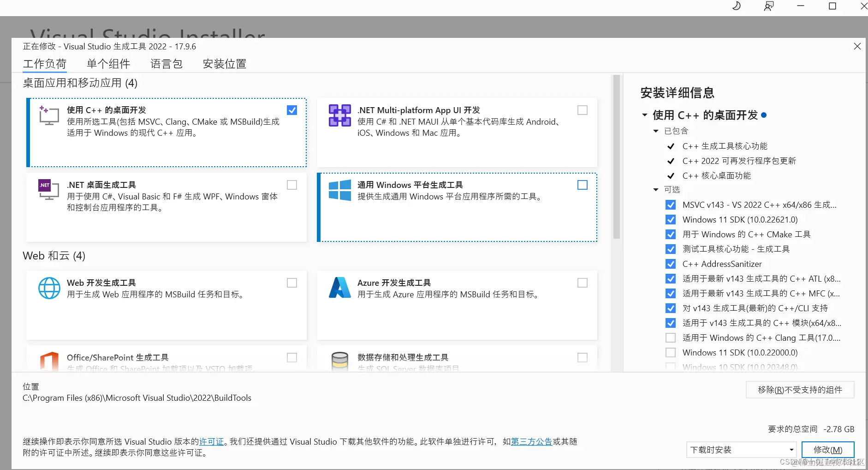
Task: Open the 下载时安装 dropdown
Action: tap(742, 450)
